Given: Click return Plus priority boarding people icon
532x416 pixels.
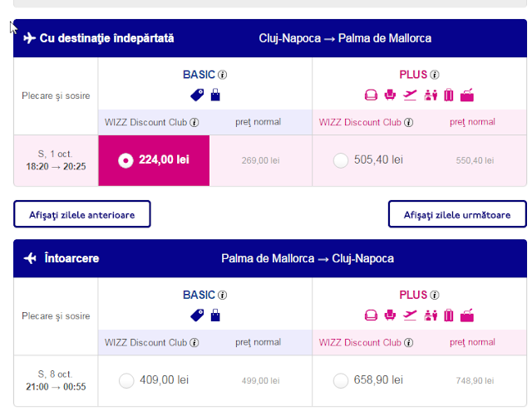Looking at the screenshot, I should coord(430,315).
